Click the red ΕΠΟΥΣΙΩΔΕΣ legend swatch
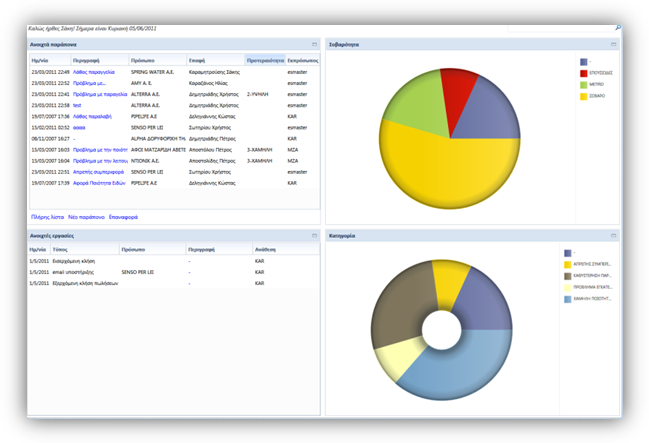Viewport: 649px width, 443px height. 584,73
